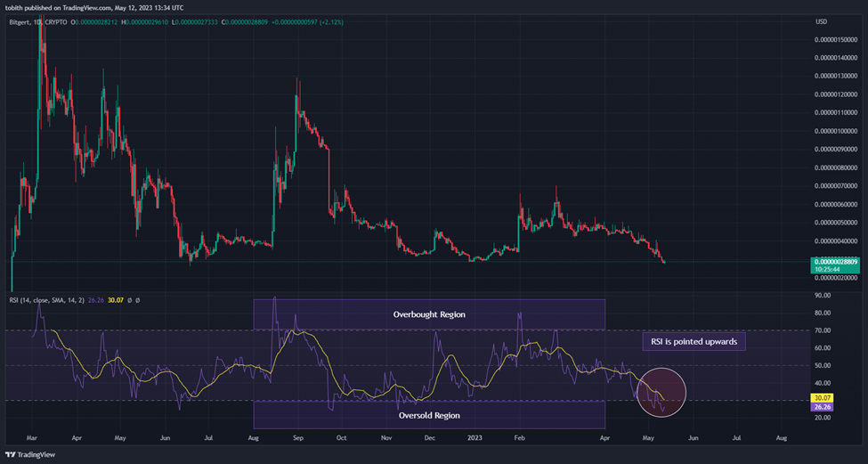Image resolution: width=868 pixels, height=464 pixels.
Task: Click the green current price label 0.00000028809
Action: pos(835,261)
